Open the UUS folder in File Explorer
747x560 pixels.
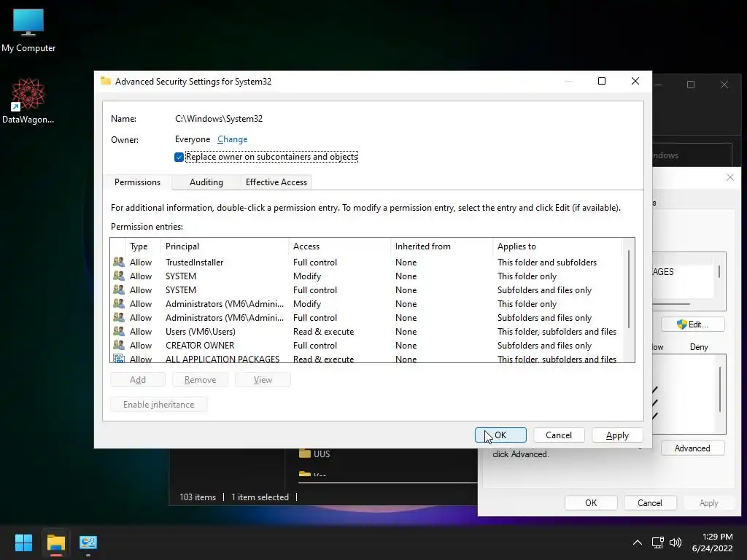(x=314, y=454)
